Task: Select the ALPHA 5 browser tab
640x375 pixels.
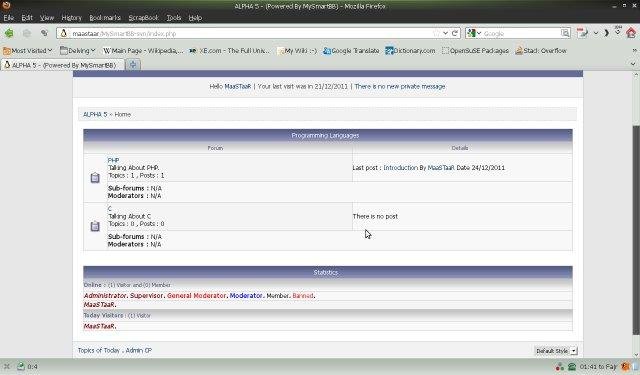Action: 62,65
